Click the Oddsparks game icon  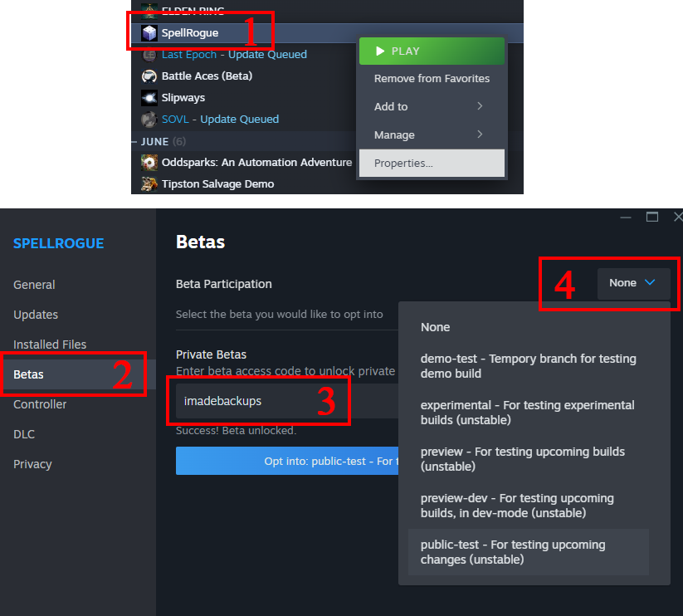pyautogui.click(x=149, y=163)
